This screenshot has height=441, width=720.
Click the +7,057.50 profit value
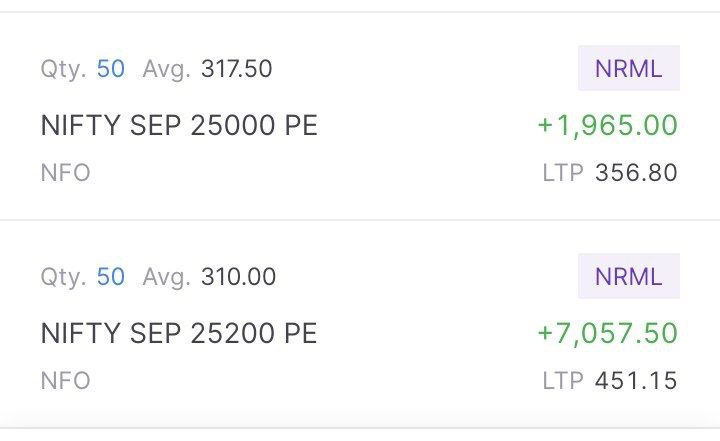[607, 333]
